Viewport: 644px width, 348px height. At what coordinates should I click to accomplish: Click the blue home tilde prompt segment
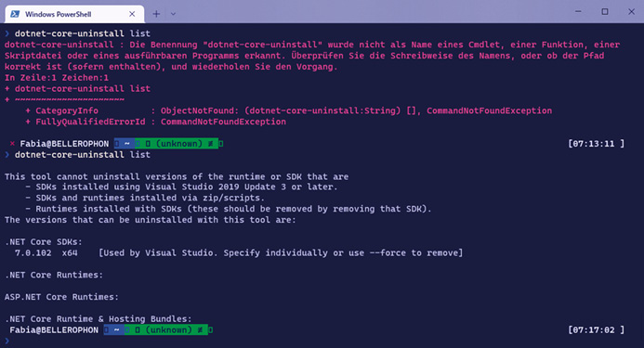(124, 144)
